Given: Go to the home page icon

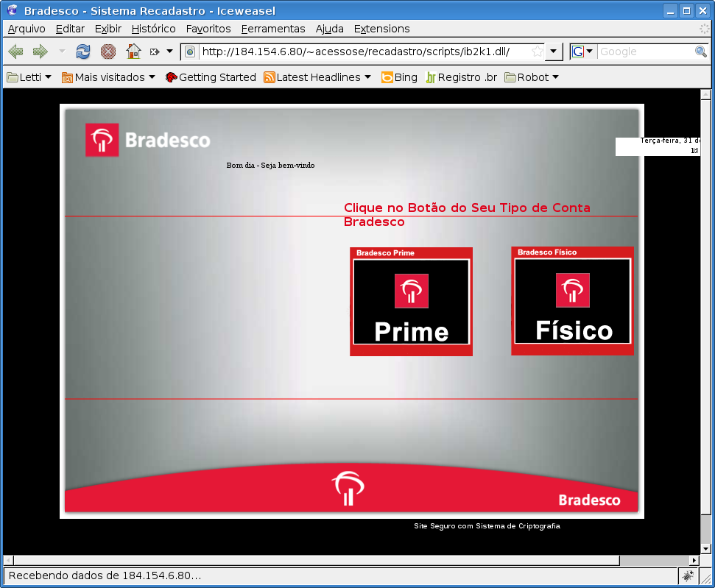Looking at the screenshot, I should point(133,52).
